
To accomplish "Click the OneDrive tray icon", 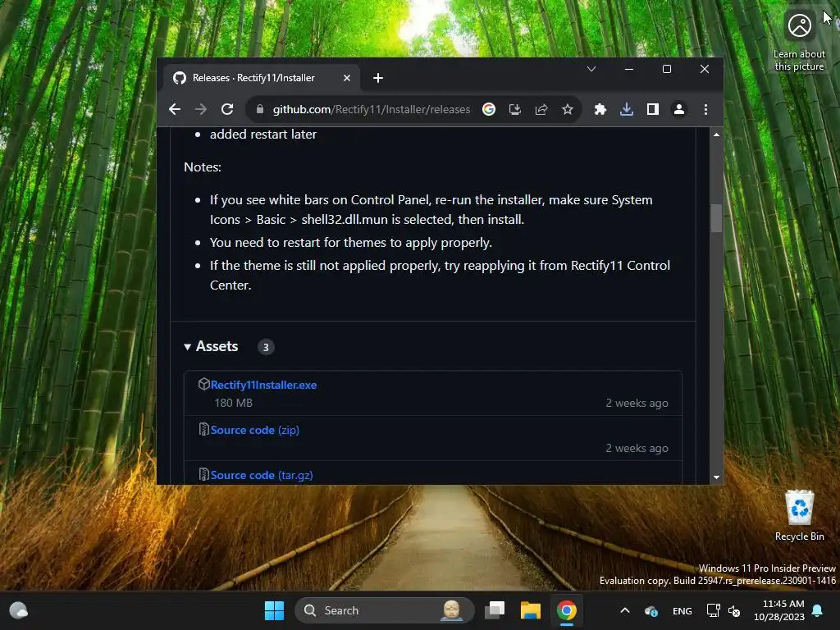I will pos(651,610).
